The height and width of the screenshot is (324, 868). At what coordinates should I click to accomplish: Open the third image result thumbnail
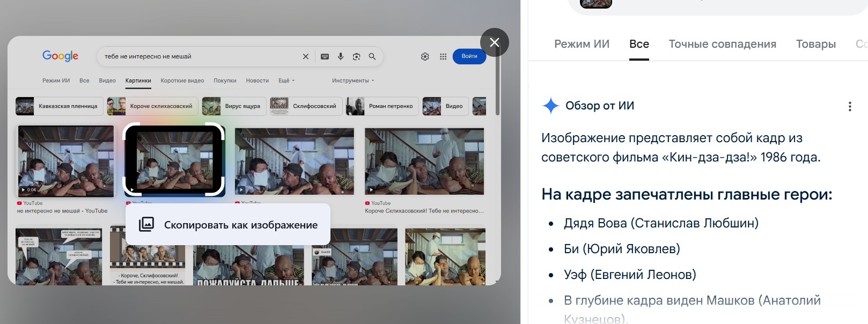(x=295, y=161)
